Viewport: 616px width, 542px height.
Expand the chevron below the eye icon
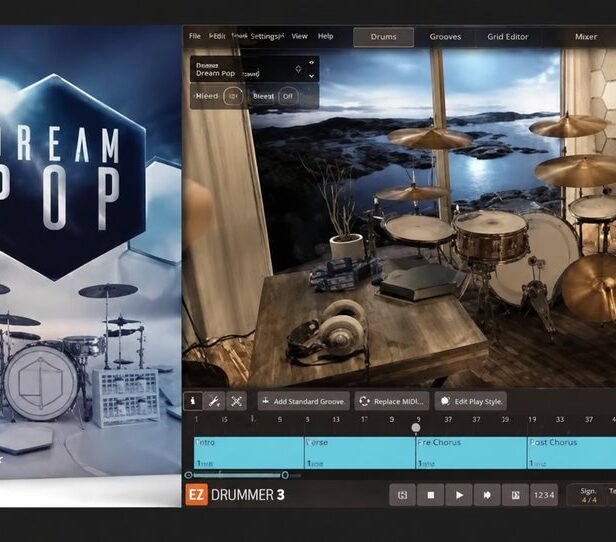(312, 76)
